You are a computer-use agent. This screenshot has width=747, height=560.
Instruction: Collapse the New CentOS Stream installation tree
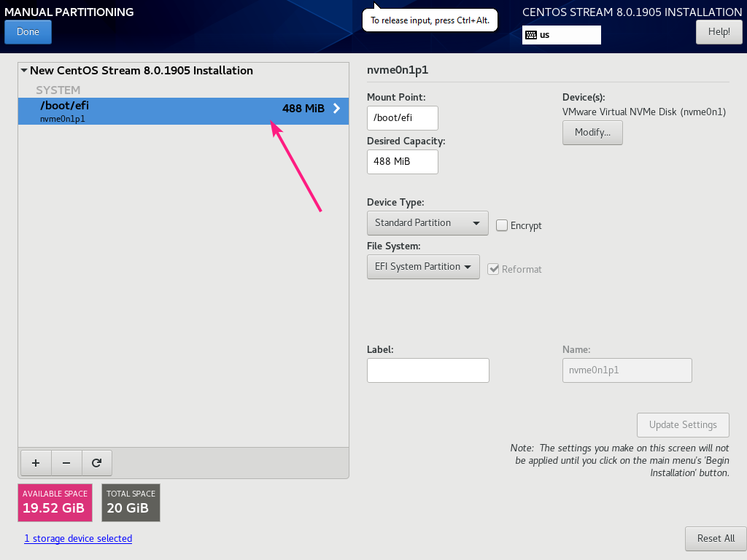(24, 70)
